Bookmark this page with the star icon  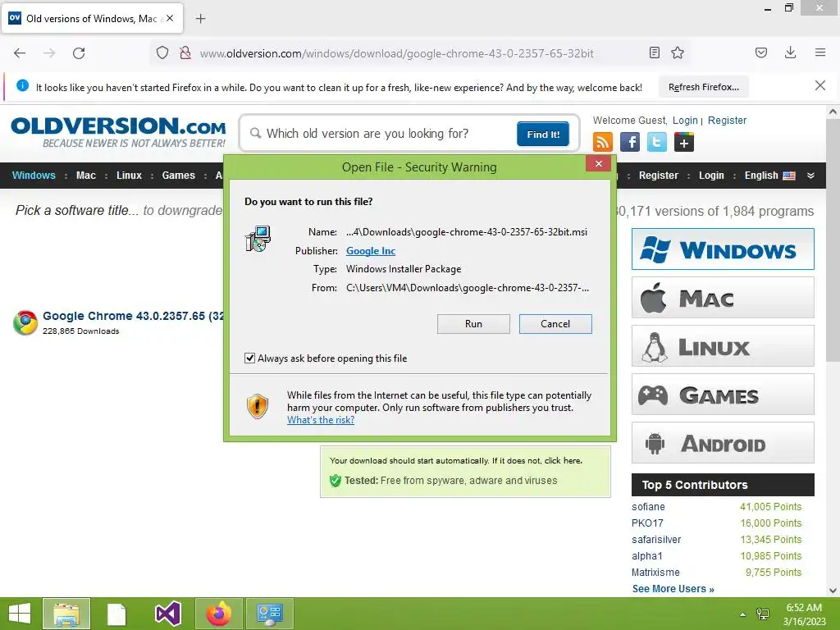click(x=678, y=52)
